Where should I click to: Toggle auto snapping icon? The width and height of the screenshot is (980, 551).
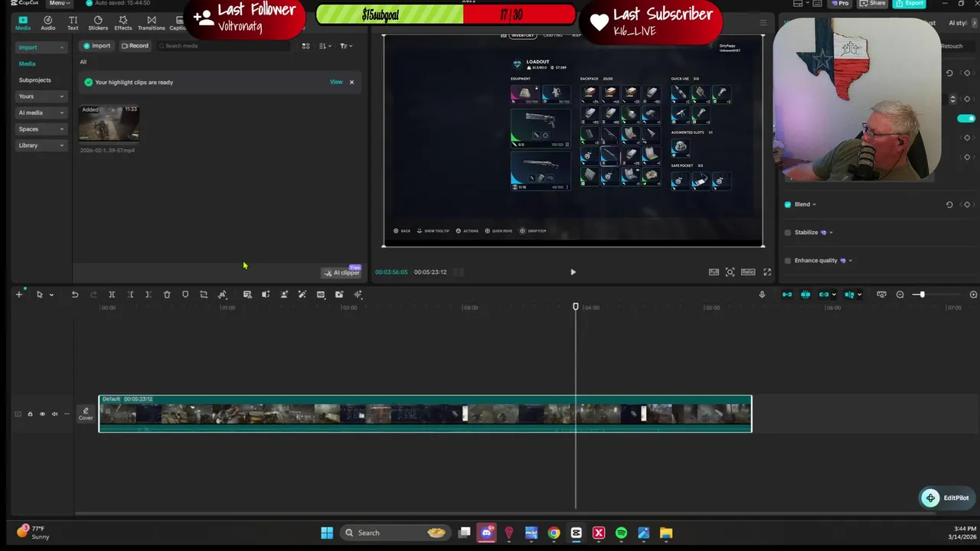coord(805,295)
